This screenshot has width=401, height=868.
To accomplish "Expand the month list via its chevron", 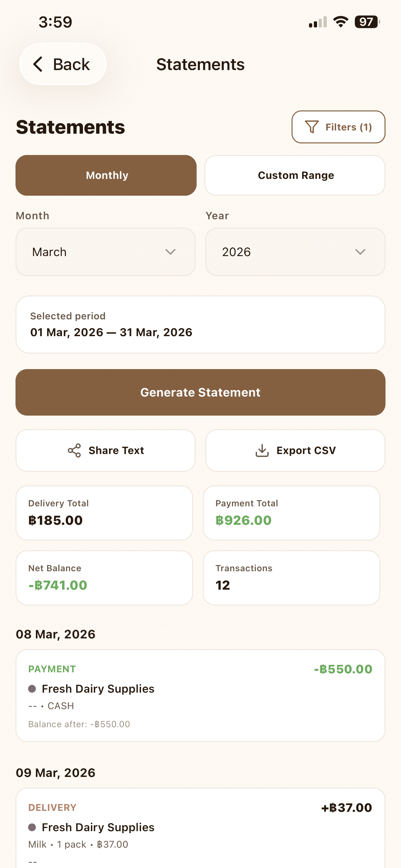I will (170, 252).
